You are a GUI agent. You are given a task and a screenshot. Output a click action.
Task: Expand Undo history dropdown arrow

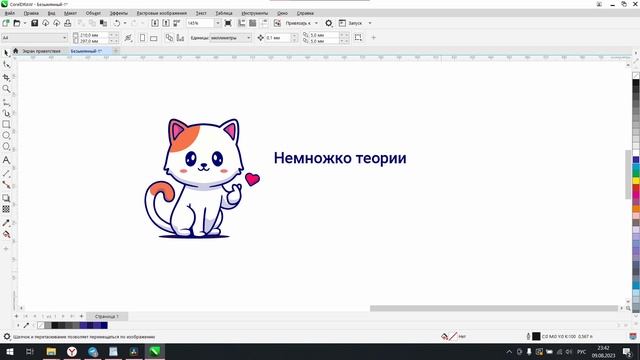[125, 23]
